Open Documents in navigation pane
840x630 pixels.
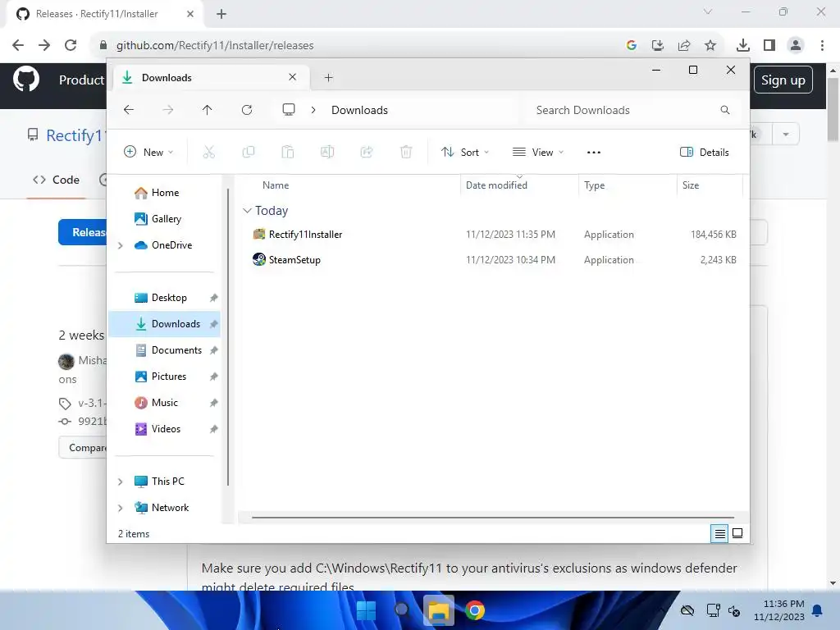click(165, 350)
